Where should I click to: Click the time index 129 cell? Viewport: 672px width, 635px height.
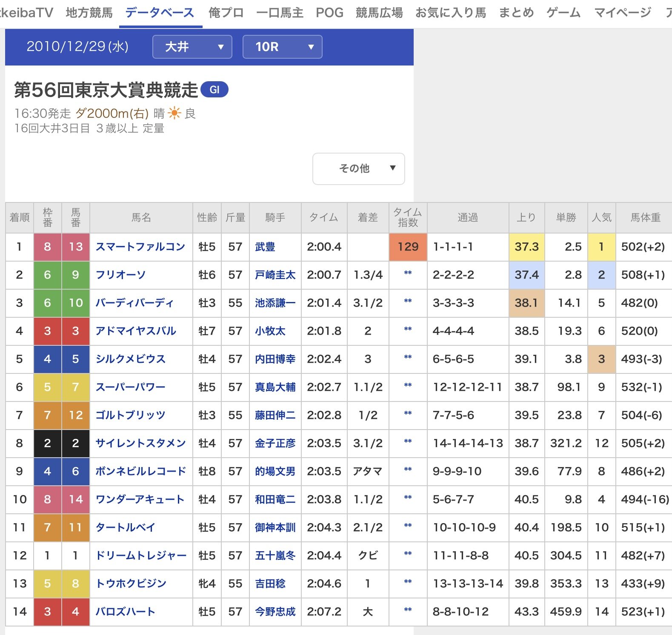[408, 247]
